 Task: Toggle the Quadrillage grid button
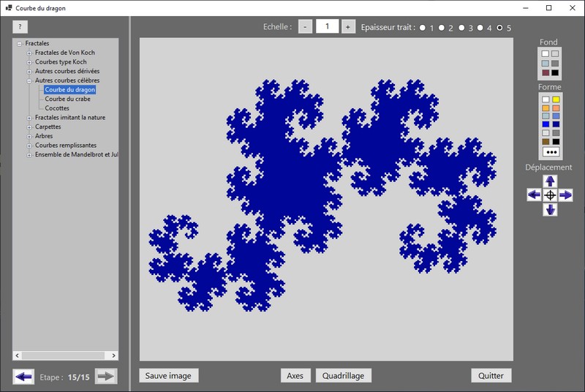[344, 376]
